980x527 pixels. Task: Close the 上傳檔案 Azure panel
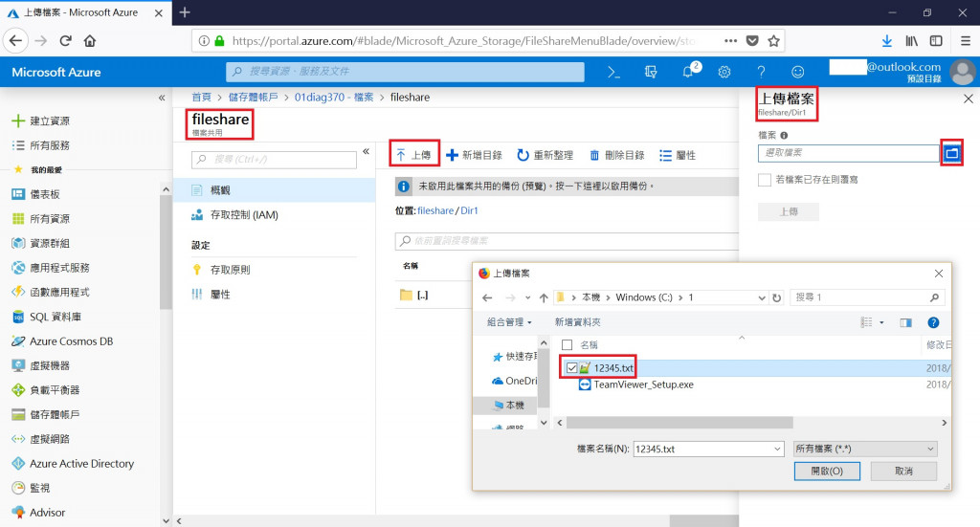point(969,99)
